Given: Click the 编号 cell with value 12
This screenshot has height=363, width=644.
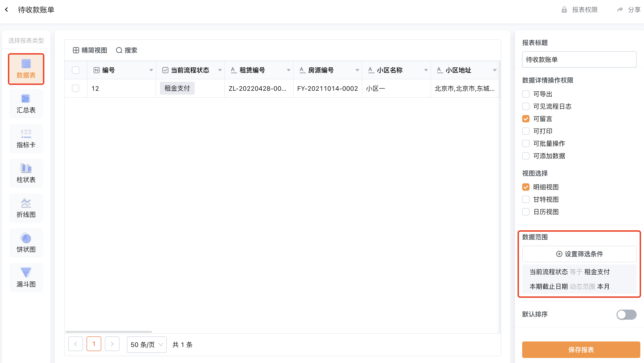Looking at the screenshot, I should [122, 88].
